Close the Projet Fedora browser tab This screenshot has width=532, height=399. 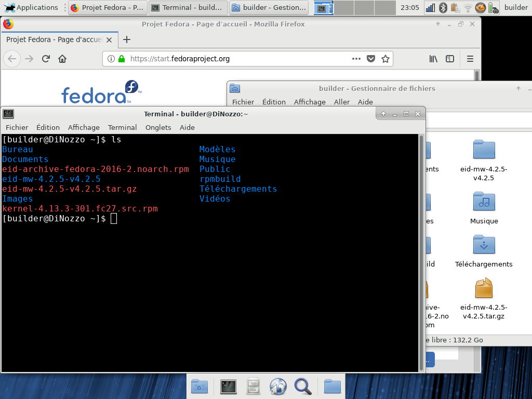click(109, 39)
